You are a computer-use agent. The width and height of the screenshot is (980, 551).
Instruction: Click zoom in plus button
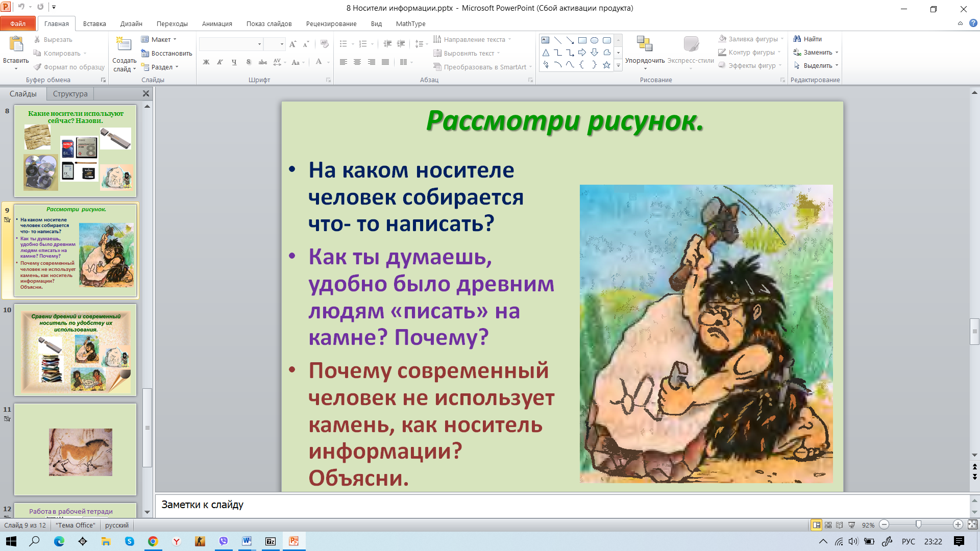(x=958, y=524)
